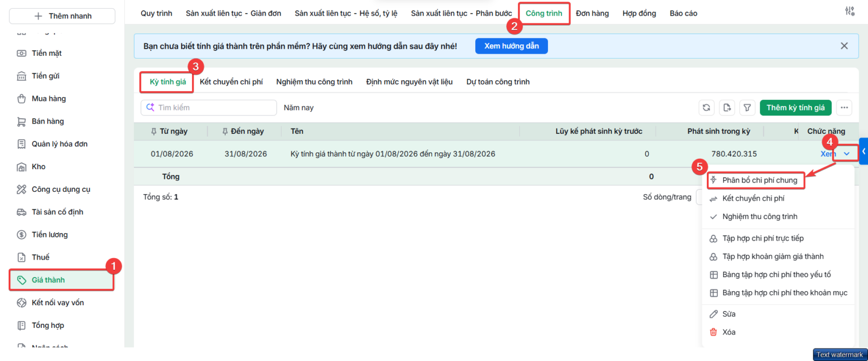Switch to the Đơn hàng tab

tap(592, 14)
